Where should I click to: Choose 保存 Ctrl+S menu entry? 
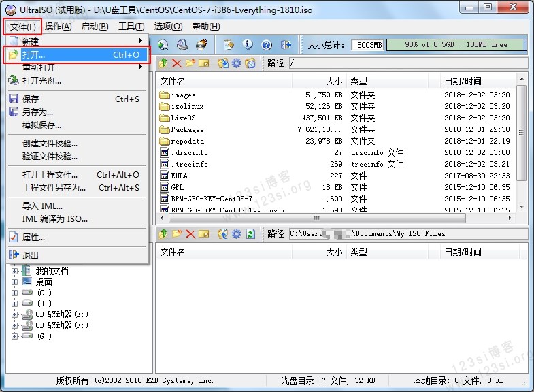[x=78, y=99]
